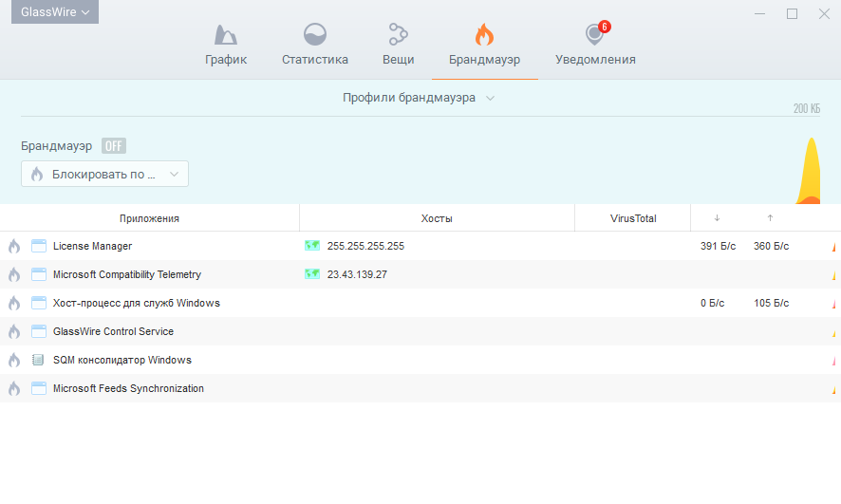Sort by the Приложения column header
Image resolution: width=841 pixels, height=504 pixels.
[149, 218]
